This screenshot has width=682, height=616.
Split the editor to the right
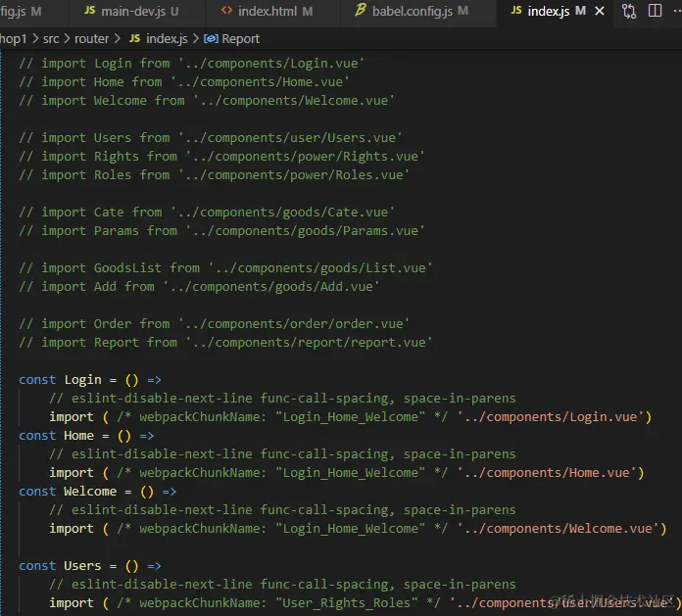(x=655, y=11)
